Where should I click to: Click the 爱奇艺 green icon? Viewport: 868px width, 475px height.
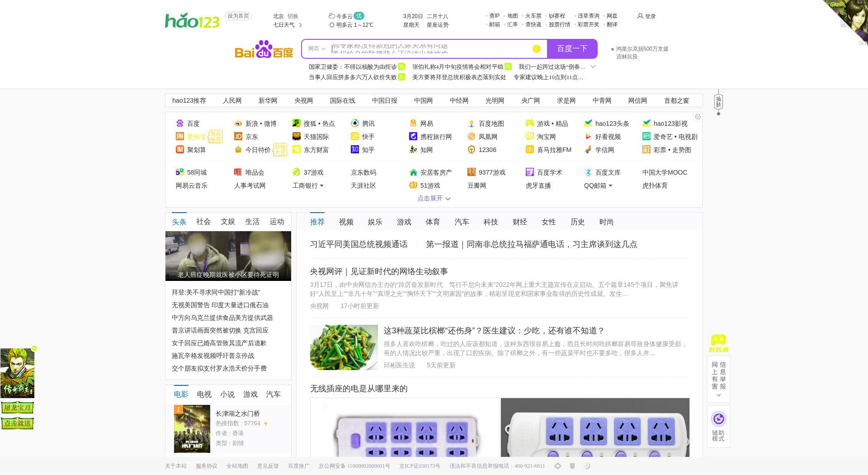tap(646, 136)
